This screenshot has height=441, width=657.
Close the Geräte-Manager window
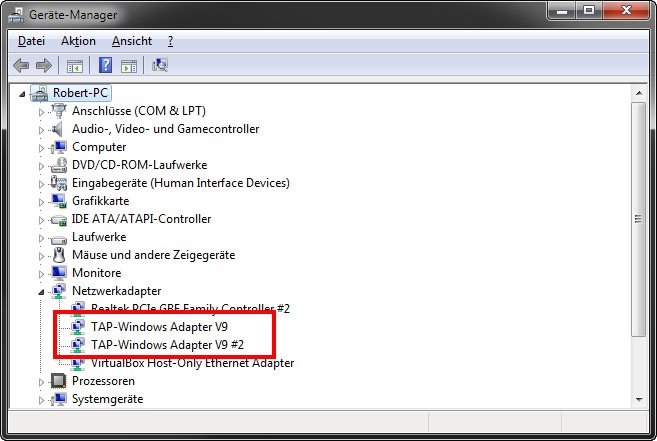coord(626,11)
